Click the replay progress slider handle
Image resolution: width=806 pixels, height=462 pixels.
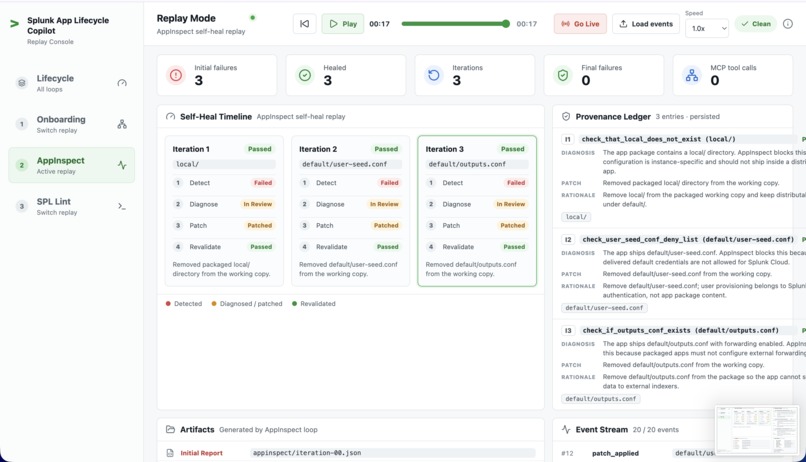(x=506, y=24)
